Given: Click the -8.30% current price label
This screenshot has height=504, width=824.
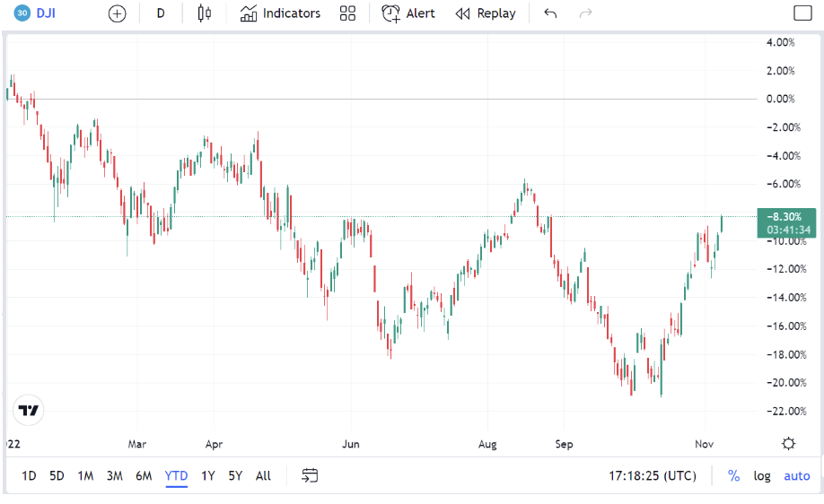Looking at the screenshot, I should pos(786,216).
